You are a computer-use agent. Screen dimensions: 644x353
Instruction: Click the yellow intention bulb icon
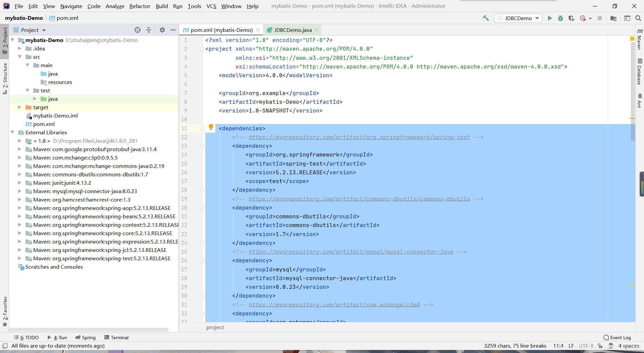[211, 127]
